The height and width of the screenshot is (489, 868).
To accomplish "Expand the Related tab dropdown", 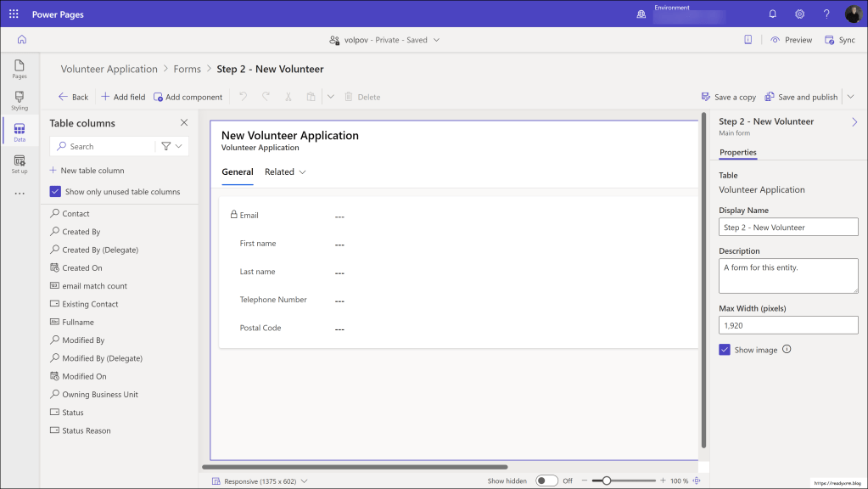I will pos(285,172).
